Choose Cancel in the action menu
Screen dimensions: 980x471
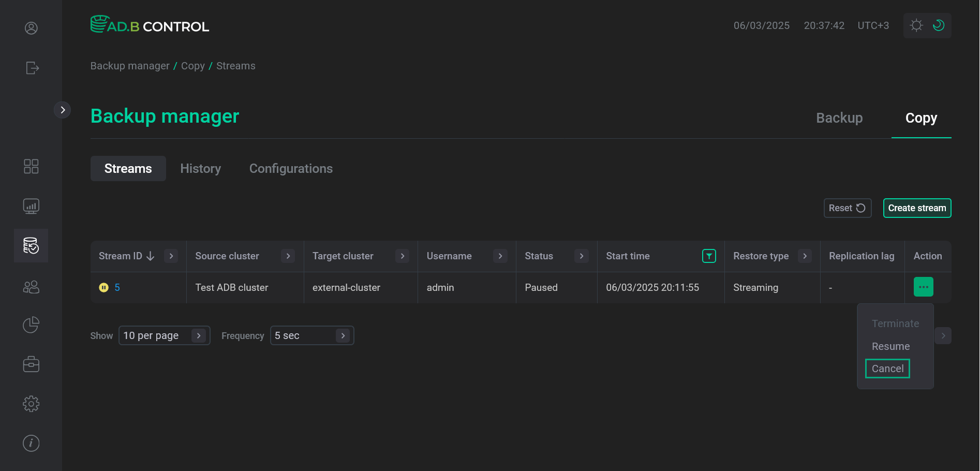887,369
